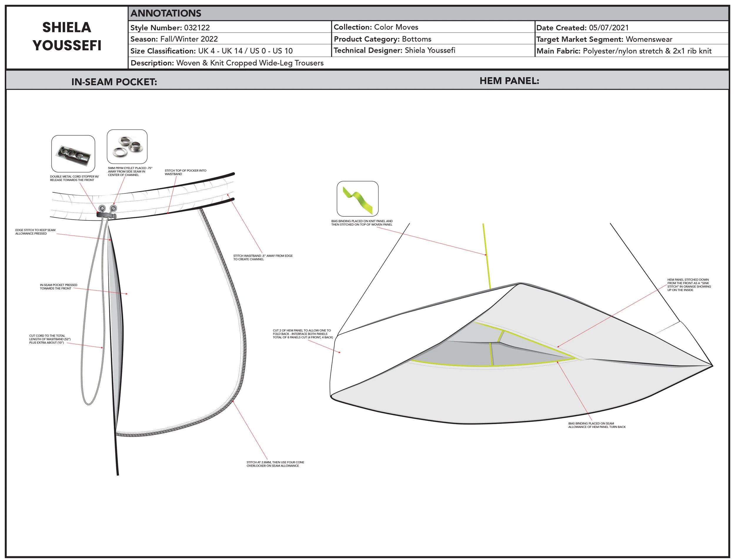Click the Prym eyelet product image
This screenshot has height=560, width=735.
pos(127,147)
